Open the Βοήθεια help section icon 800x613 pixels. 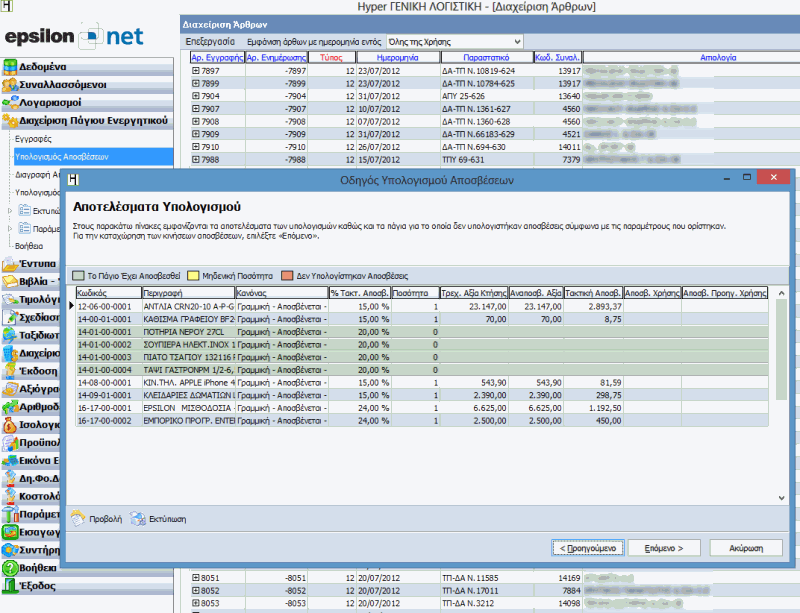pos(11,568)
